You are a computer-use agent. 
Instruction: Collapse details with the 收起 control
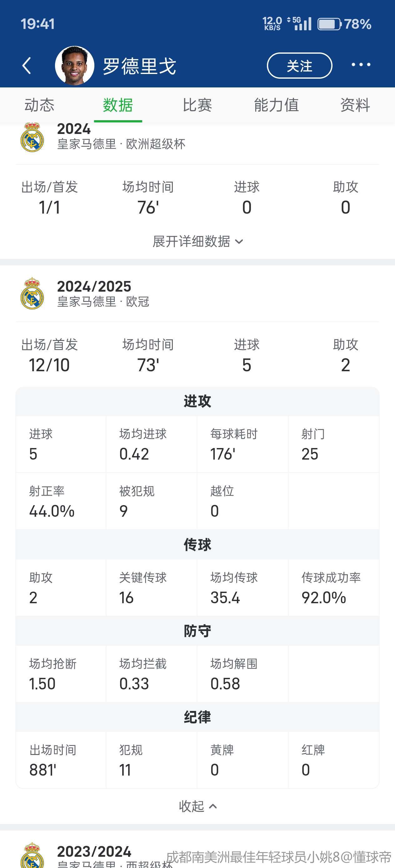197,806
